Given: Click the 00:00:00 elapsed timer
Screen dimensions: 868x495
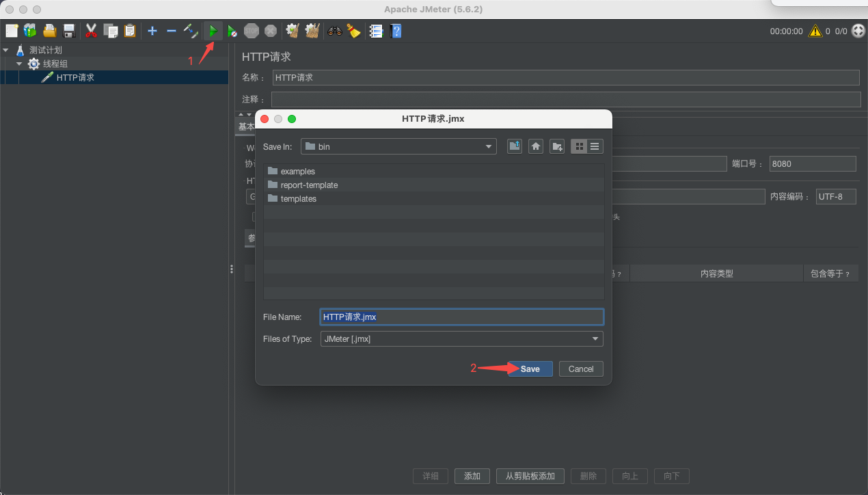Looking at the screenshot, I should [x=787, y=31].
